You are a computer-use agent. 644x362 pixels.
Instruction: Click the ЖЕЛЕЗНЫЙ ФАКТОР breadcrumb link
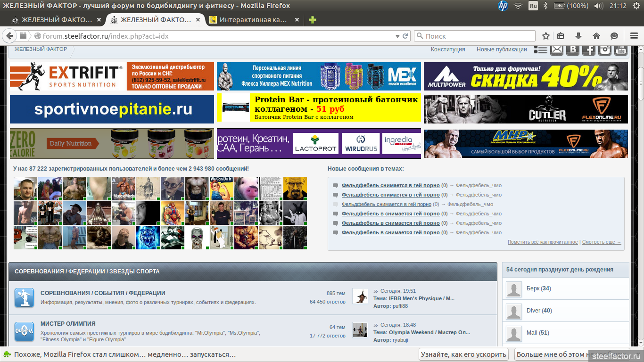[x=41, y=49]
